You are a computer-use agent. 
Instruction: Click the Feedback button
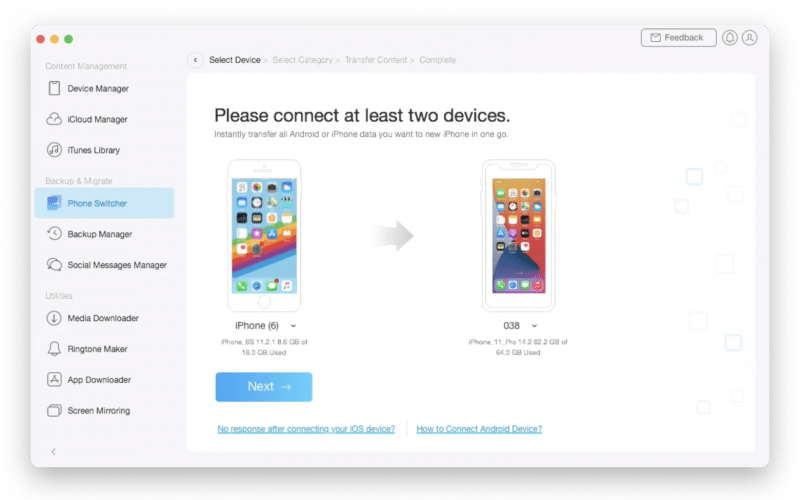(x=677, y=38)
